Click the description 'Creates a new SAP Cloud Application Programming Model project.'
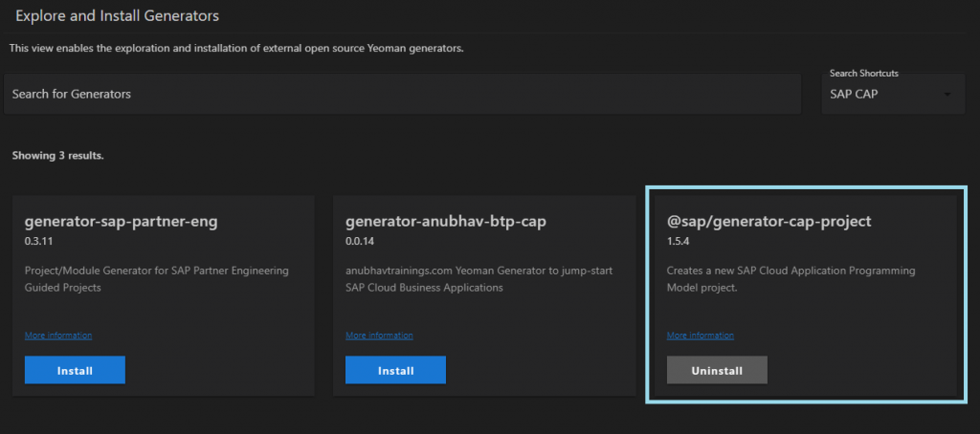Image resolution: width=980 pixels, height=434 pixels. [x=791, y=279]
